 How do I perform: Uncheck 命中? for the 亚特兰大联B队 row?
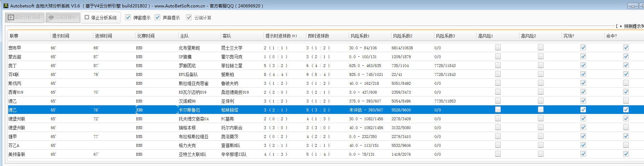click(626, 154)
